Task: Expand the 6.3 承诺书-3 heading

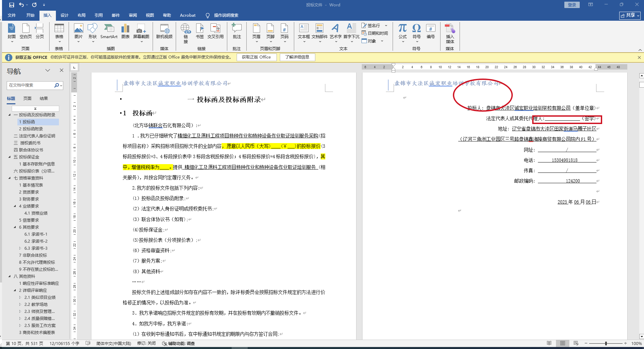Action: (x=20, y=248)
